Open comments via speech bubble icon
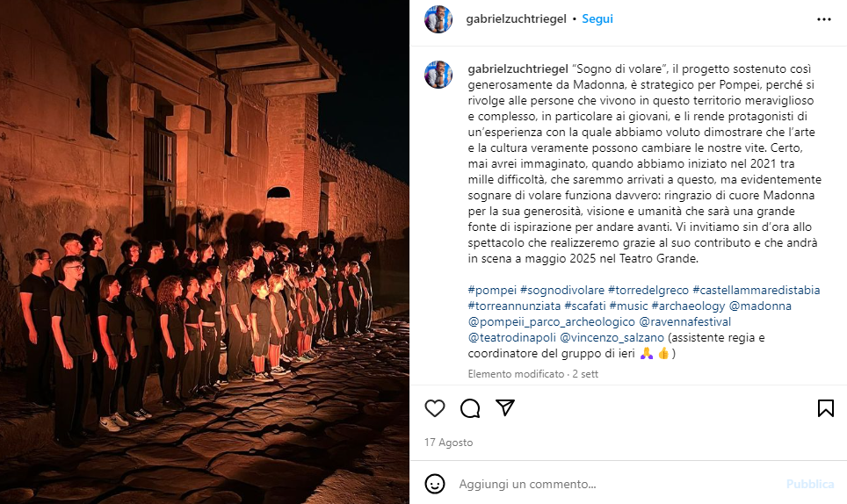Image resolution: width=847 pixels, height=504 pixels. coord(470,408)
